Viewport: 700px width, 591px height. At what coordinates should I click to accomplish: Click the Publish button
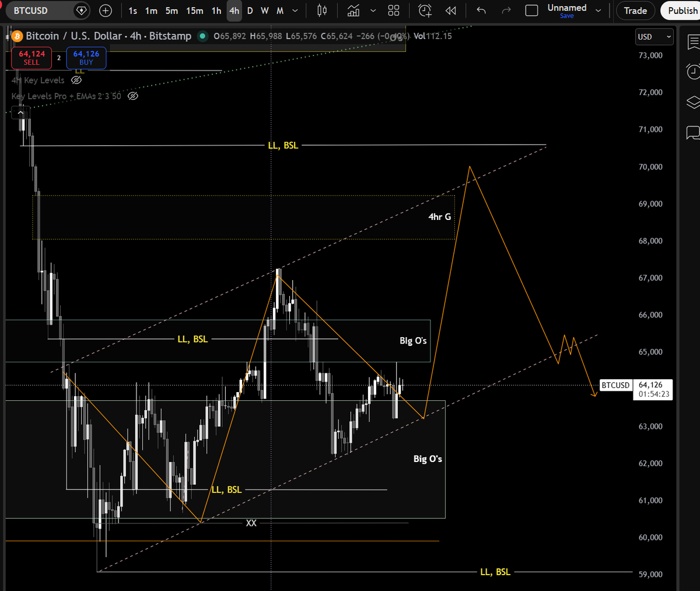682,11
